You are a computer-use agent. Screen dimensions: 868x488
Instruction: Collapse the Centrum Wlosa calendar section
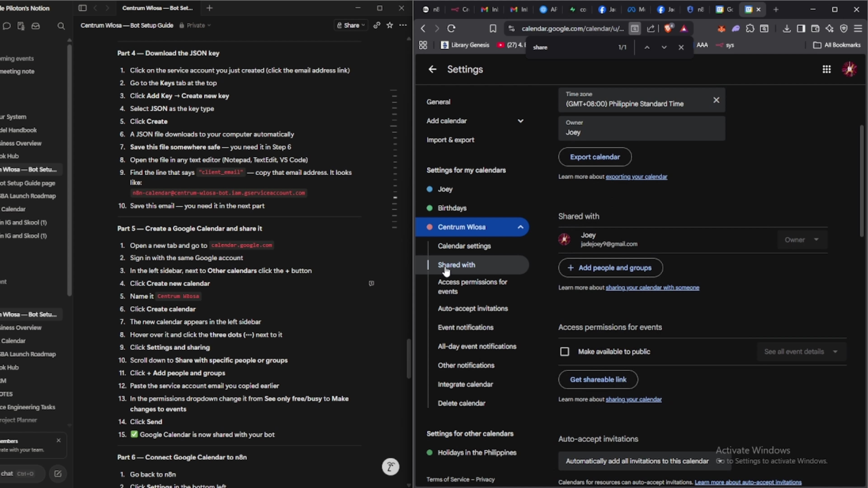(521, 227)
